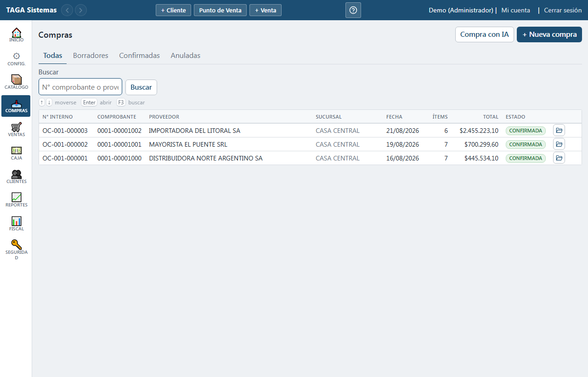This screenshot has height=377, width=588.
Task: Click the Buscar button
Action: (141, 87)
